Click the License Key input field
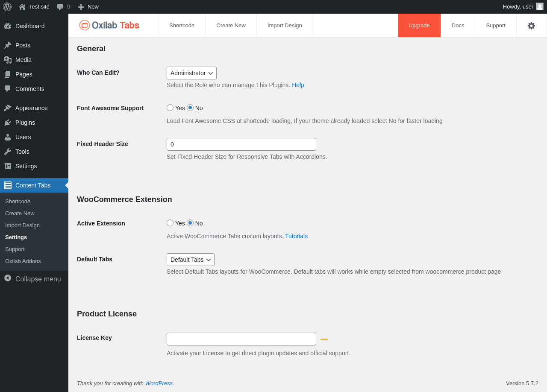Image resolution: width=547 pixels, height=392 pixels. coord(241,339)
